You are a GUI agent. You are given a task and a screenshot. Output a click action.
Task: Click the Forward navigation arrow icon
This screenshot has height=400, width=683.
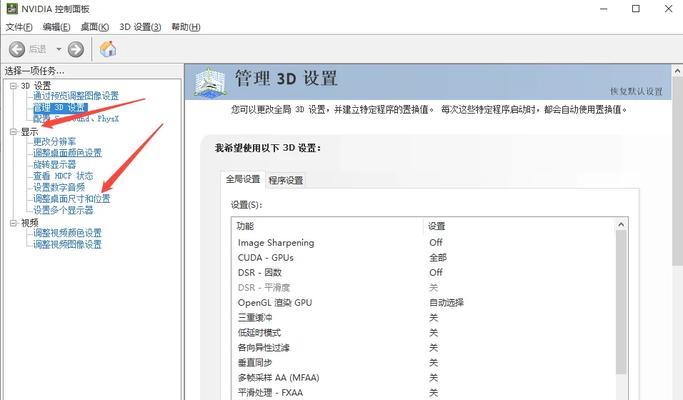coord(76,49)
